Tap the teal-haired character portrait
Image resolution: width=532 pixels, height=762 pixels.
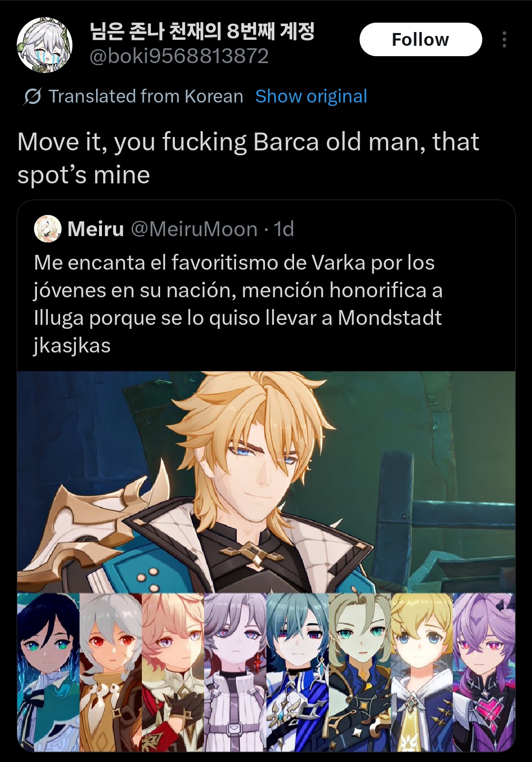(298, 672)
